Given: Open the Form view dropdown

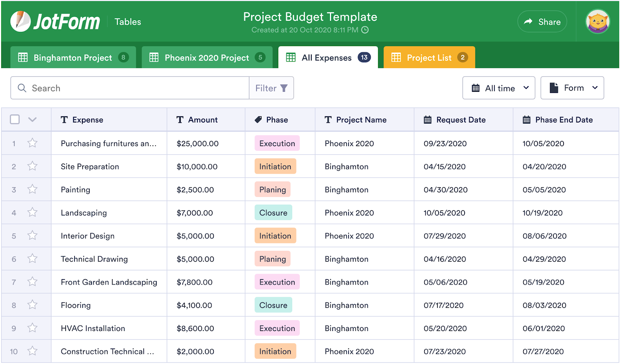Looking at the screenshot, I should (572, 88).
